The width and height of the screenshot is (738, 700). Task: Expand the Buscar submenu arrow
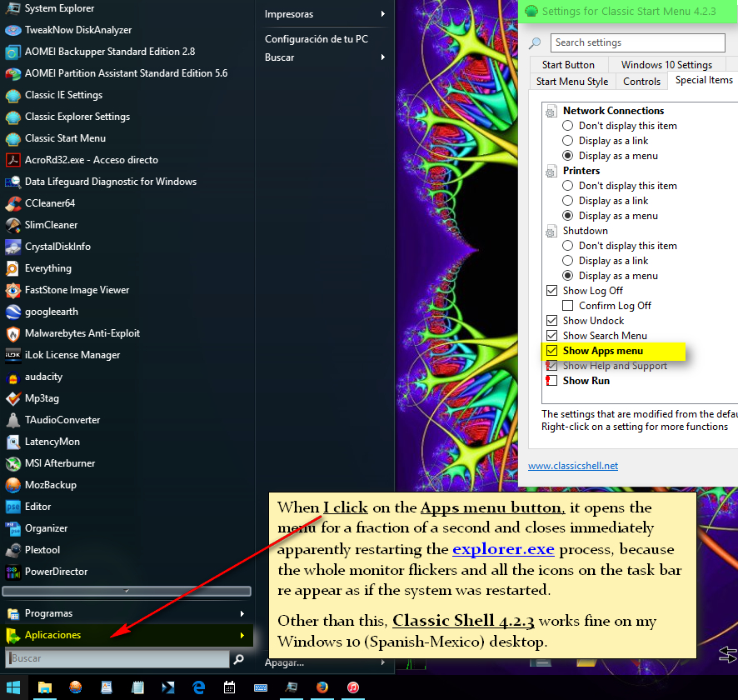tap(382, 57)
